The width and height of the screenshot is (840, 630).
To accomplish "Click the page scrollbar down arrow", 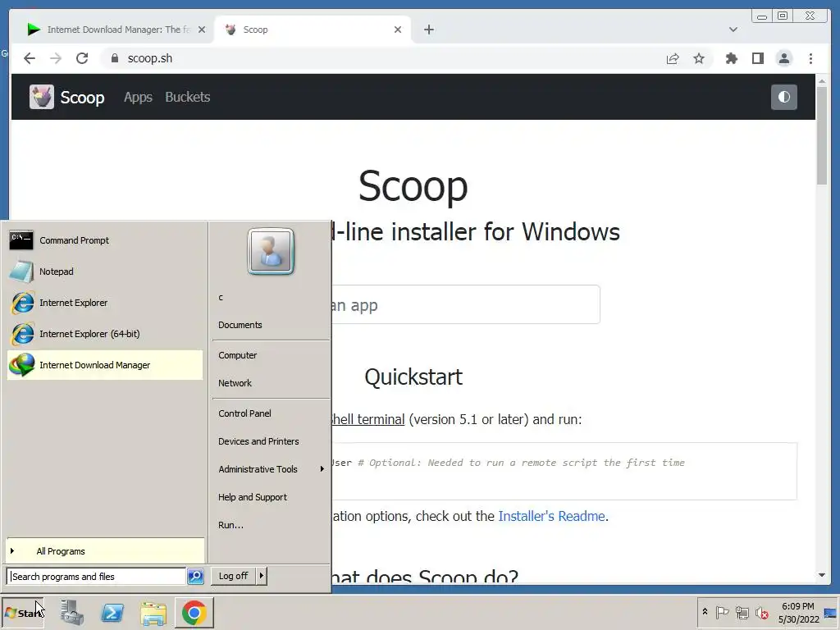I will click(822, 575).
